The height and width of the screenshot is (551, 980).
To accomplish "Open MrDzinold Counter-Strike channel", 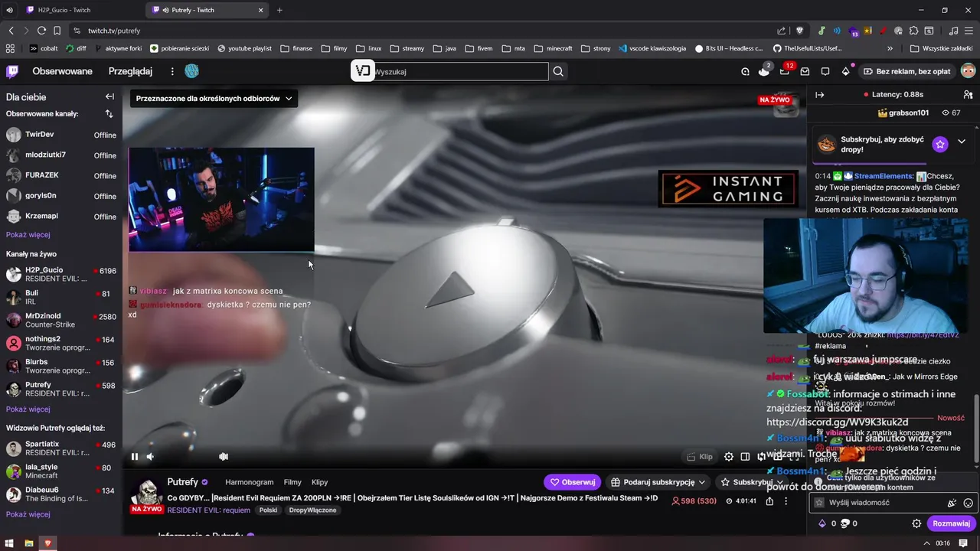I will point(61,320).
